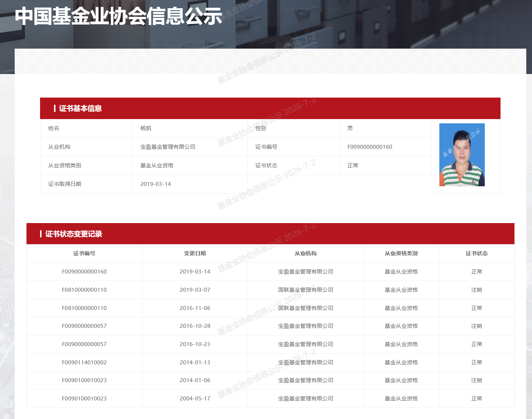Click F0810000000110 in the 2016-11-06 row

click(84, 308)
